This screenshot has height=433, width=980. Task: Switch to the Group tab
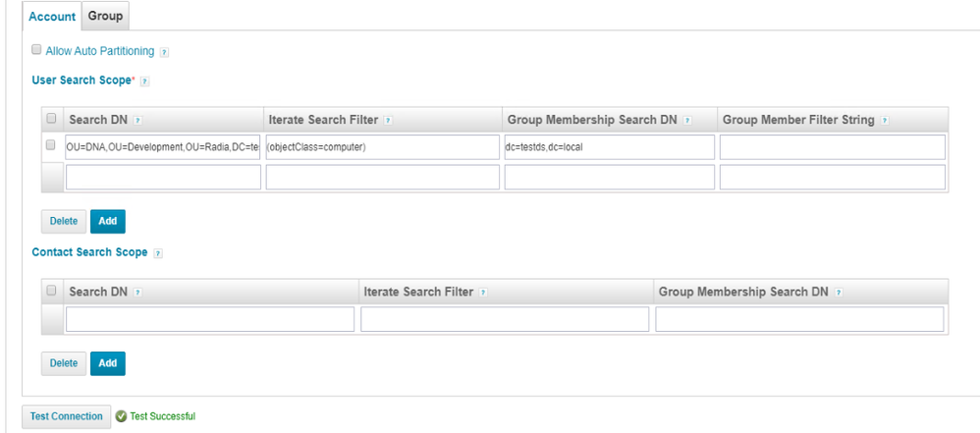click(105, 17)
